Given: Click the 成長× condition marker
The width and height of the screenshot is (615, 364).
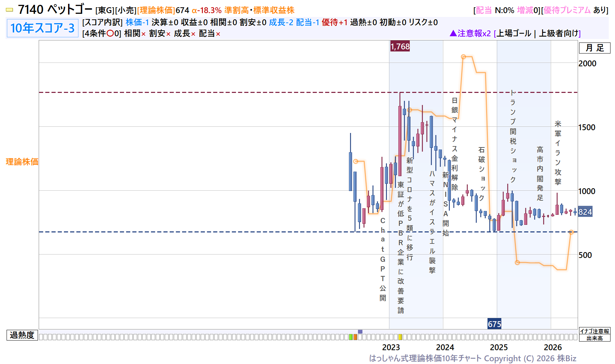Looking at the screenshot, I should (x=185, y=33).
